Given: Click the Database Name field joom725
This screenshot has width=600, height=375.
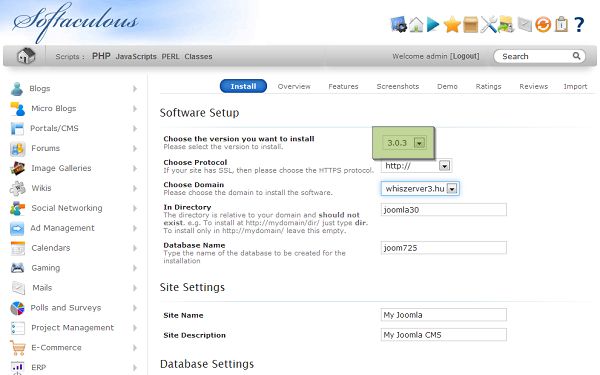Looking at the screenshot, I should click(x=443, y=248).
